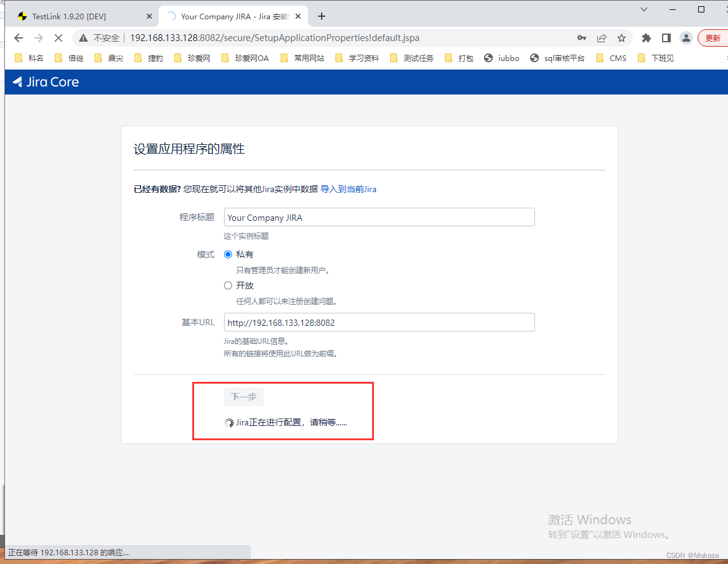Open the 常用网站 bookmark folder
728x564 pixels.
pyautogui.click(x=302, y=58)
